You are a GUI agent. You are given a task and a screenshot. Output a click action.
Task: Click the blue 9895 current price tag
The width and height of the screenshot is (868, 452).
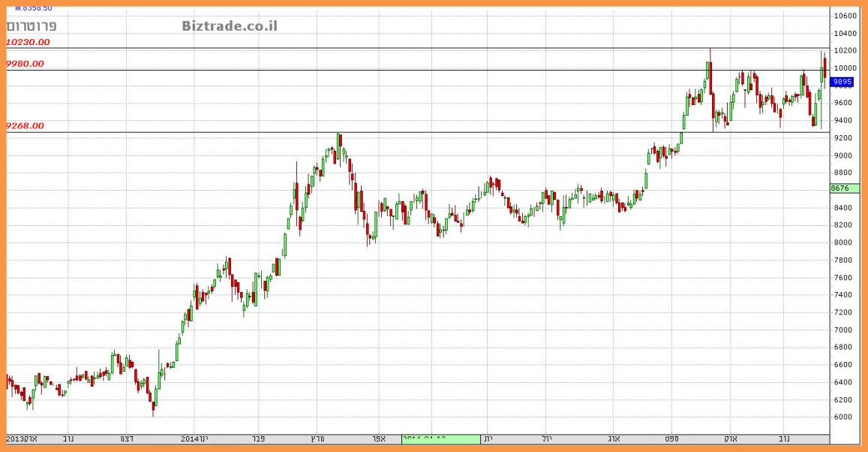coord(842,82)
